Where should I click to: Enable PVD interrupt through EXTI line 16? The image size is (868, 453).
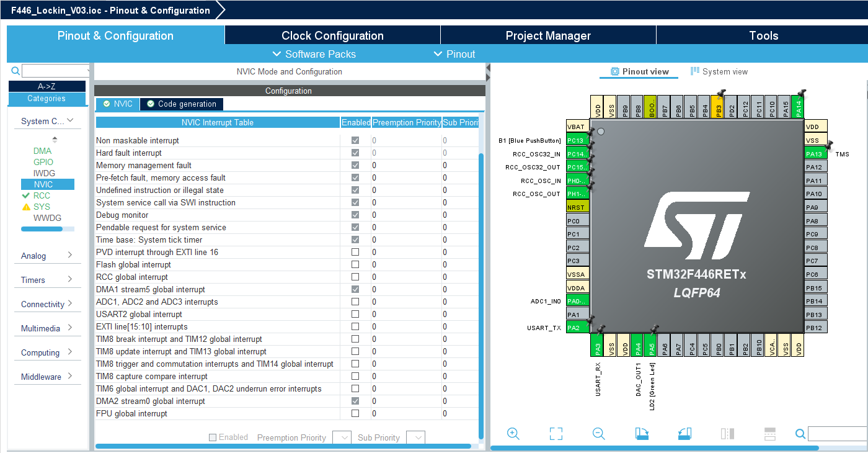pyautogui.click(x=355, y=252)
